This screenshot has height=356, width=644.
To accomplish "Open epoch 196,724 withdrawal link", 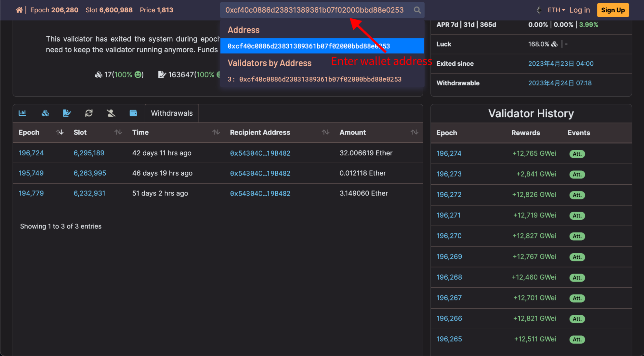I will click(31, 153).
